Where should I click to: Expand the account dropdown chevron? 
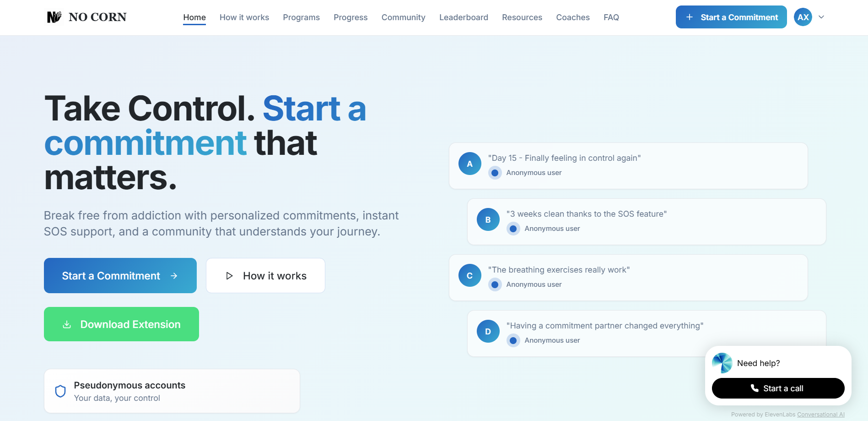(821, 17)
